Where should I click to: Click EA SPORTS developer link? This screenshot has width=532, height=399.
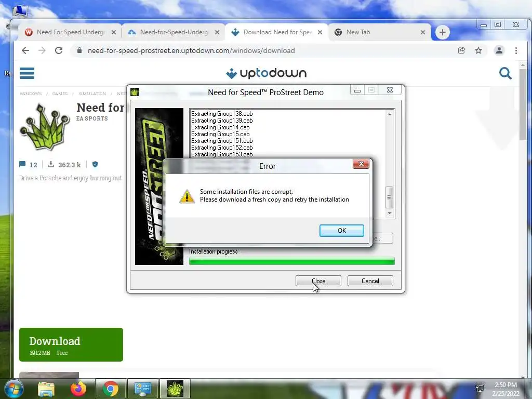[x=92, y=118]
